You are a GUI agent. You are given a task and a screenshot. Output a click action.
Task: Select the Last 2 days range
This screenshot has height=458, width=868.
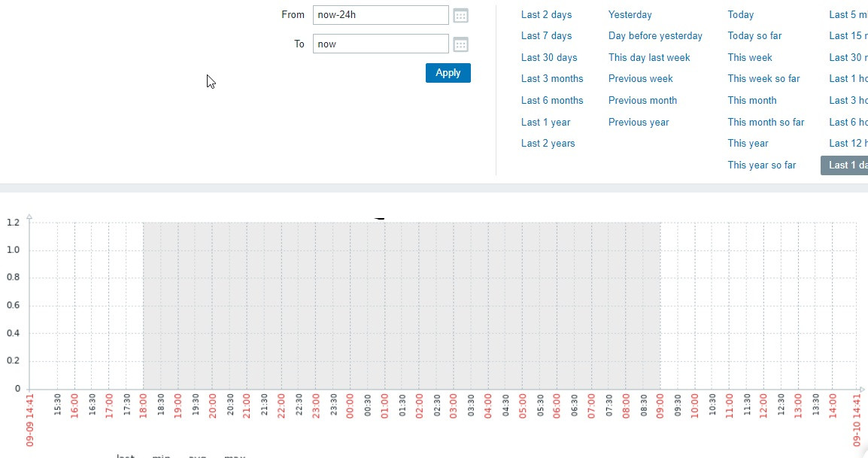(x=546, y=14)
